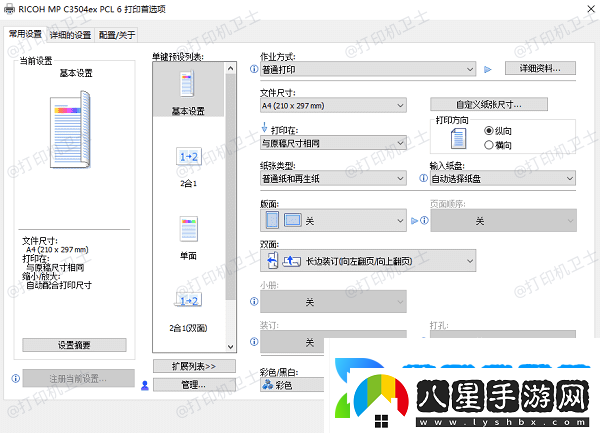This screenshot has height=433, width=600.
Task: Select the 纵向 orientation radio button
Action: coord(489,131)
